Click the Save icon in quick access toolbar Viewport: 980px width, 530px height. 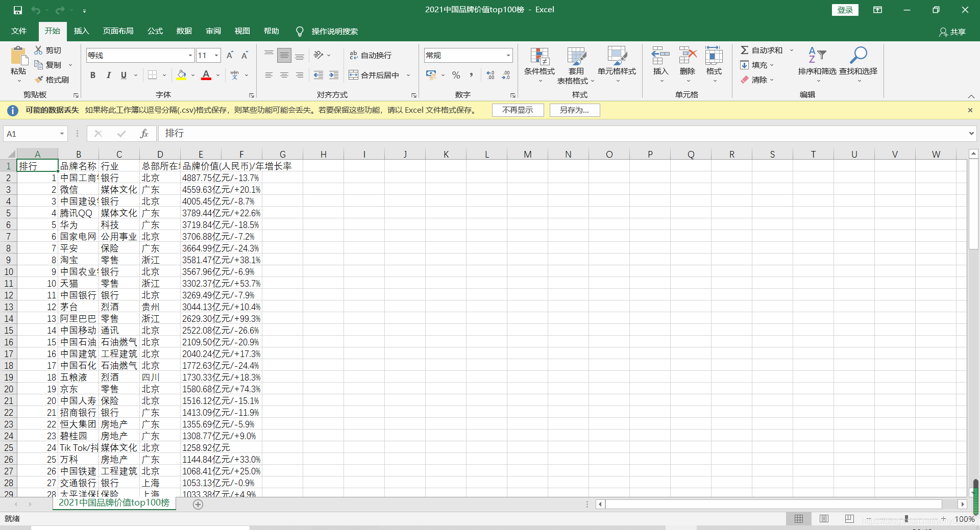pyautogui.click(x=18, y=10)
